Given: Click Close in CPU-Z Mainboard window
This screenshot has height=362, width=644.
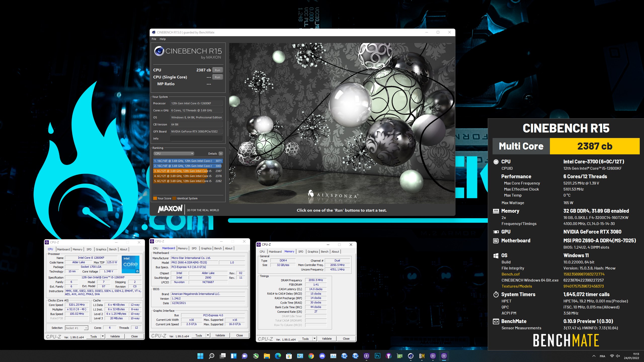Looking at the screenshot, I should point(239,335).
